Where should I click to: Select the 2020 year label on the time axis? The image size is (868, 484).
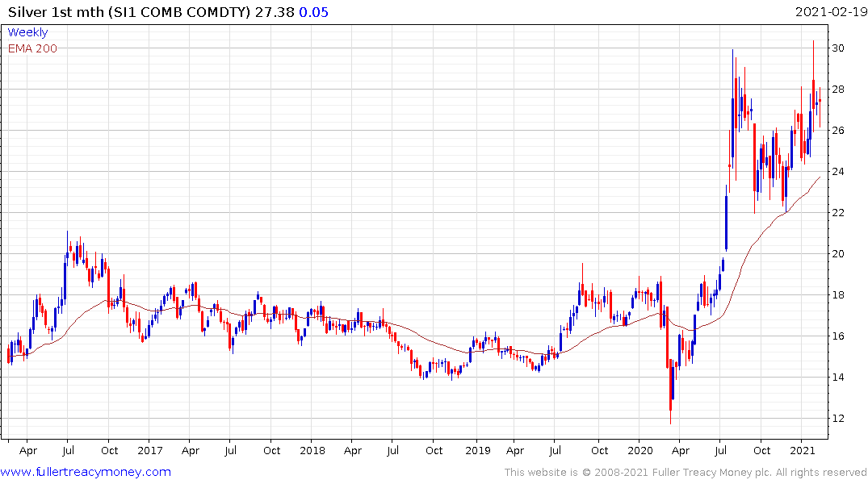point(640,450)
